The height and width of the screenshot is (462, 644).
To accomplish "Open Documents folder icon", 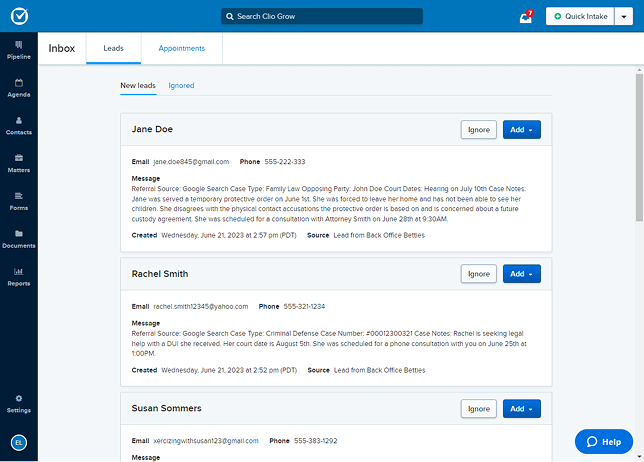I will click(x=19, y=234).
